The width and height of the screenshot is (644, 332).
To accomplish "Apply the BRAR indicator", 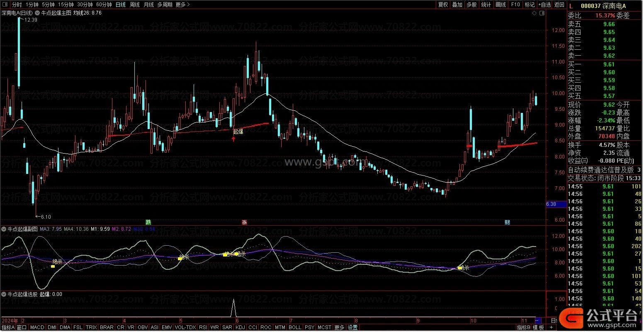I will click(107, 327).
